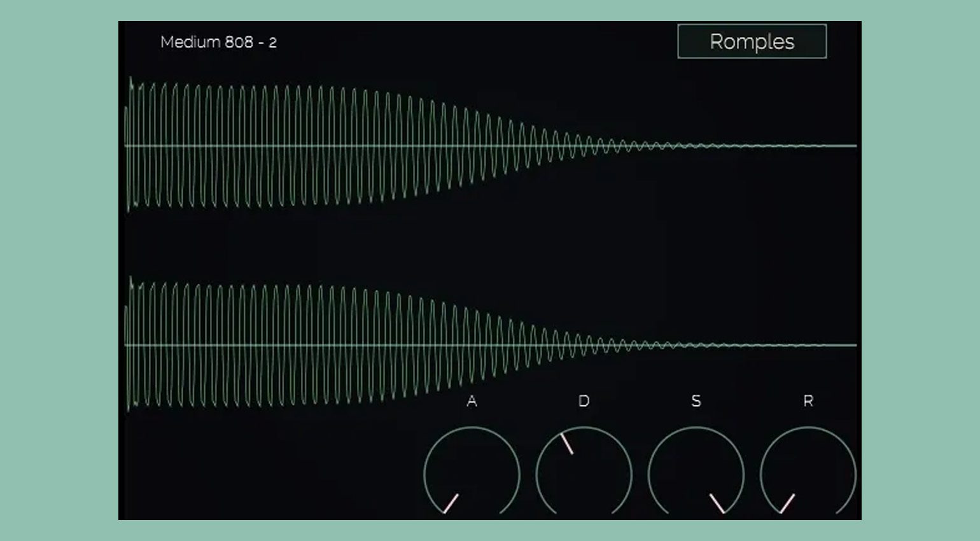Viewport: 980px width, 541px height.
Task: Click the R label above release knob
Action: point(808,401)
